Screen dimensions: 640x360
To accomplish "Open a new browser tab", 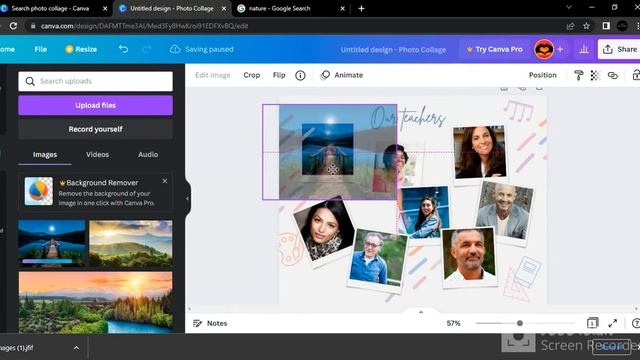I will coord(361,8).
